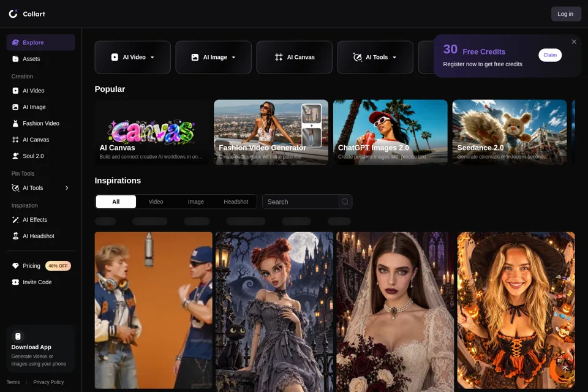The height and width of the screenshot is (392, 588).
Task: Expand the top AI Video dropdown arrow
Action: (x=153, y=58)
